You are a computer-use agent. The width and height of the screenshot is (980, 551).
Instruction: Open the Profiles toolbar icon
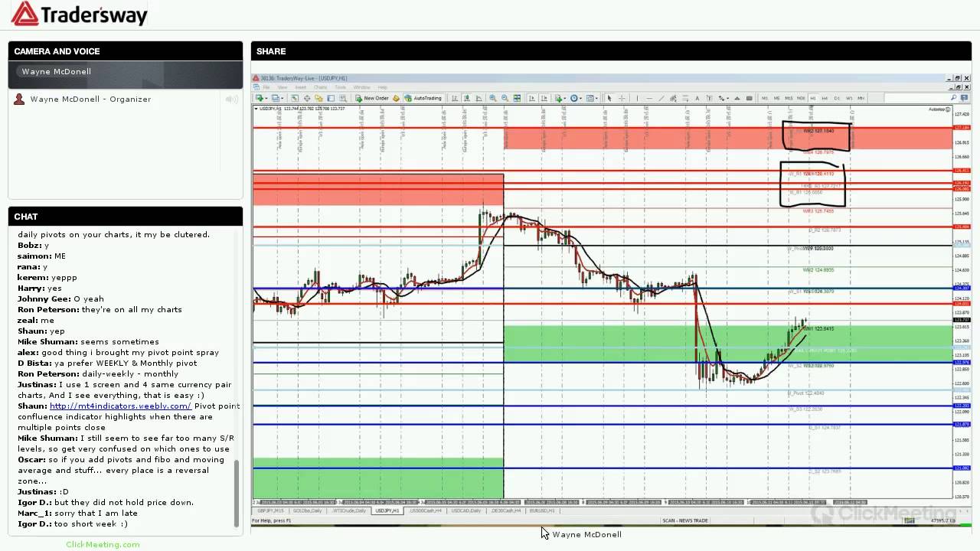click(x=276, y=98)
